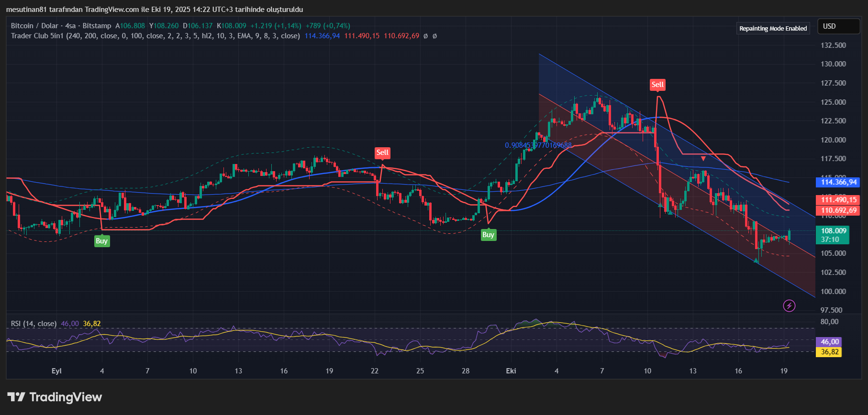Click the Sell marker near 127.500
The width and height of the screenshot is (868, 415).
point(657,85)
